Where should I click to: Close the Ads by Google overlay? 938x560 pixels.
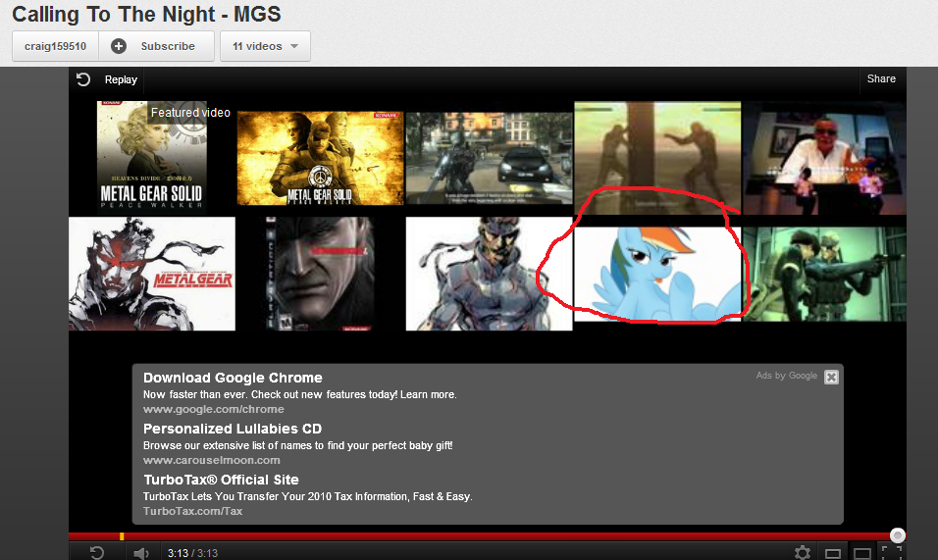click(x=831, y=377)
